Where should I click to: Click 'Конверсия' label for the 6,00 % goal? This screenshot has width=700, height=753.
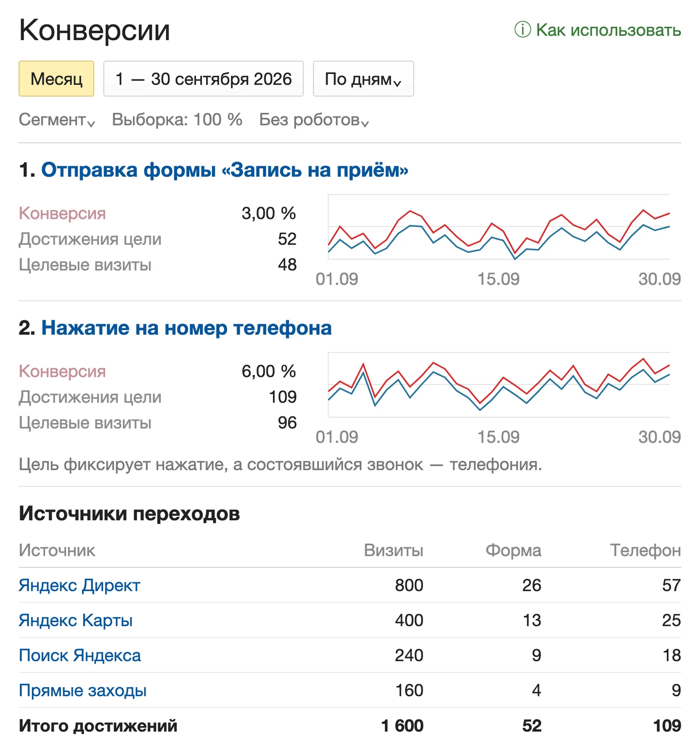(63, 371)
